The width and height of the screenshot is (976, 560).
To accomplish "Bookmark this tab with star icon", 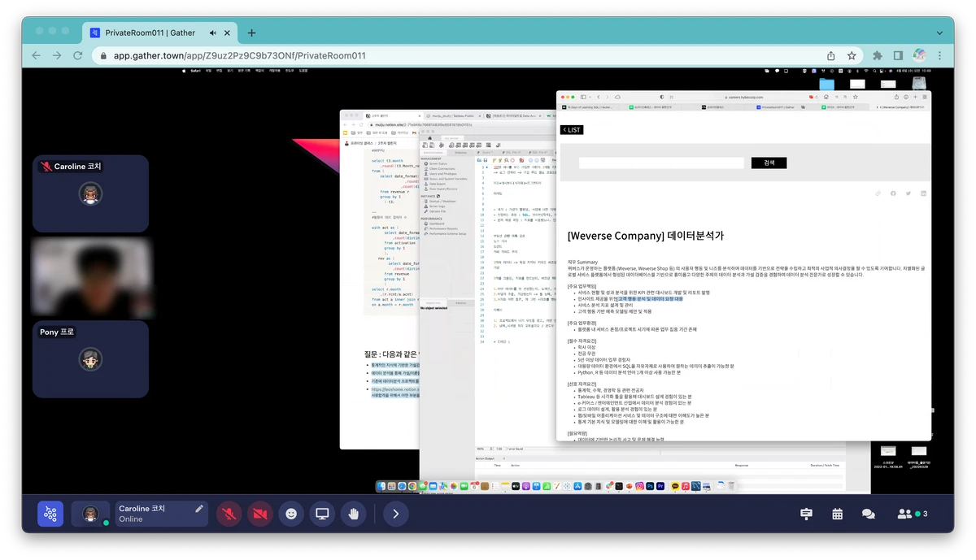I will point(852,56).
